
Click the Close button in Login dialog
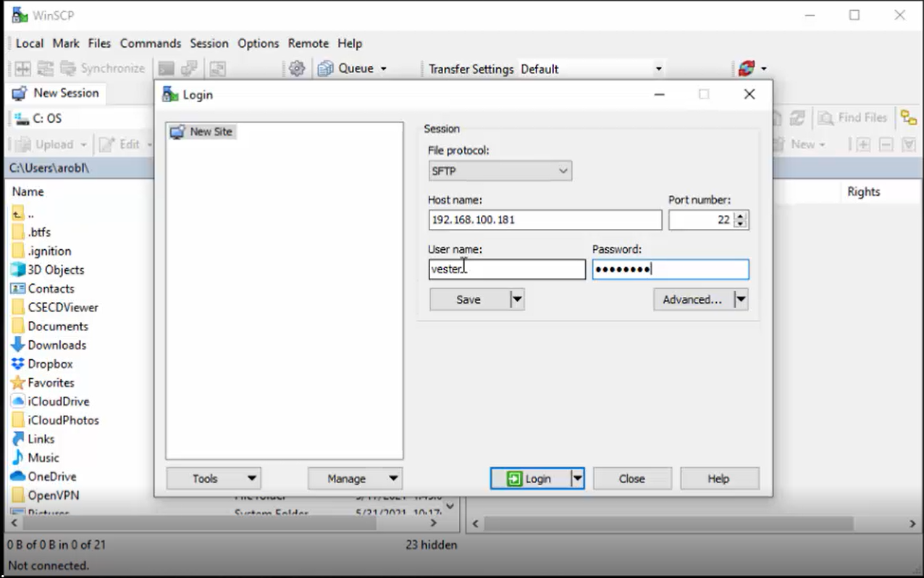[x=632, y=479]
